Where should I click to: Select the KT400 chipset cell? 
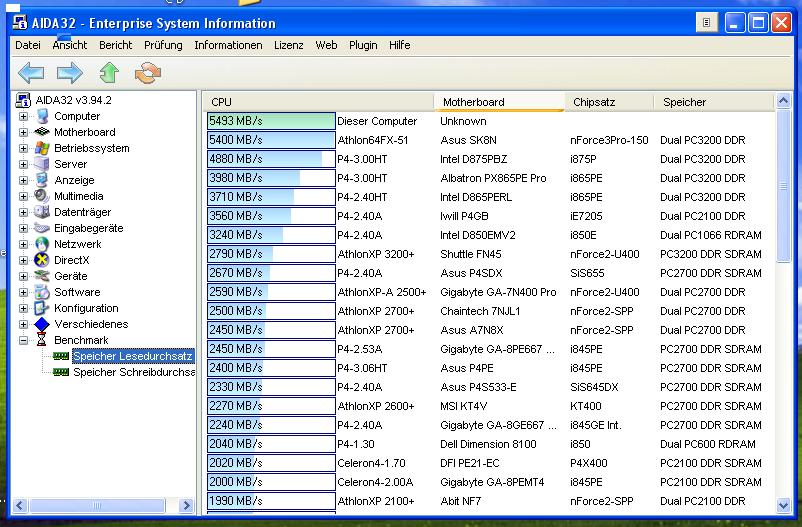coord(586,406)
